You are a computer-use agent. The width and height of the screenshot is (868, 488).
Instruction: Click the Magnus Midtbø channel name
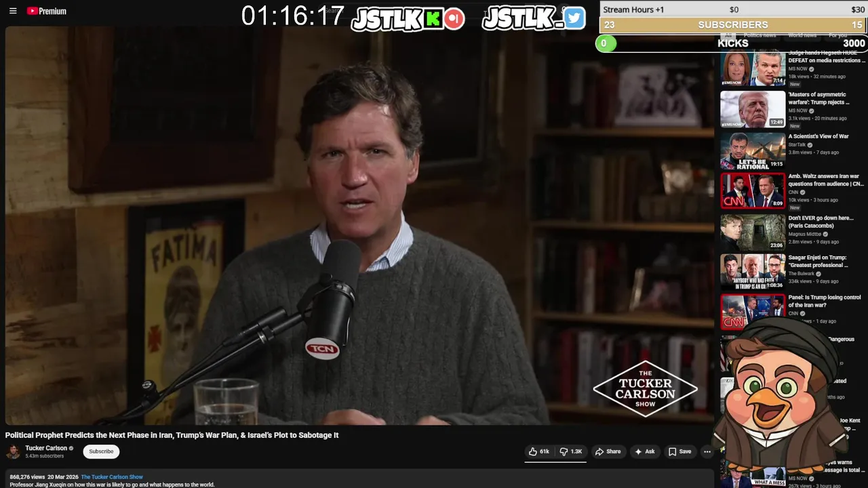pos(805,234)
